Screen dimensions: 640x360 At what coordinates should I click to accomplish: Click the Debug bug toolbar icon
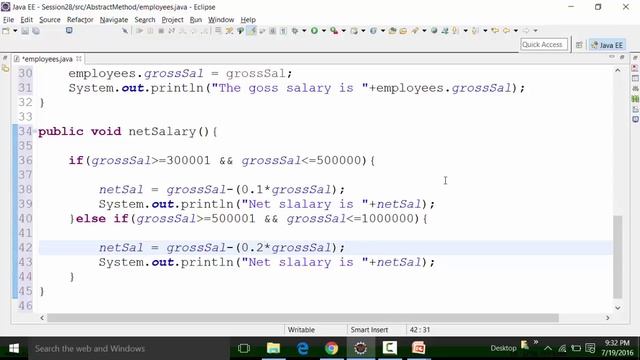coord(295,31)
